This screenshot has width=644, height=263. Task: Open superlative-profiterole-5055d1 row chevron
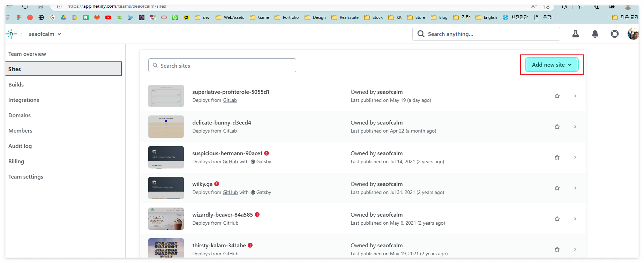pos(575,96)
